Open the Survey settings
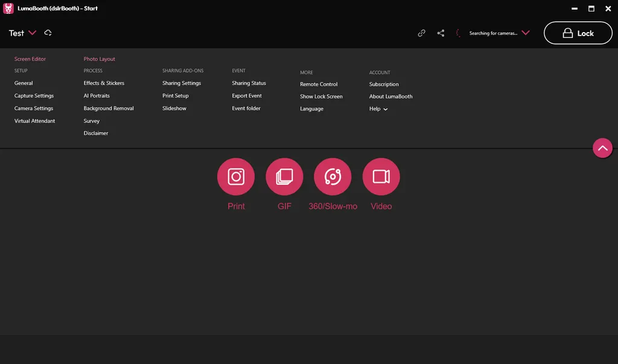 point(92,121)
